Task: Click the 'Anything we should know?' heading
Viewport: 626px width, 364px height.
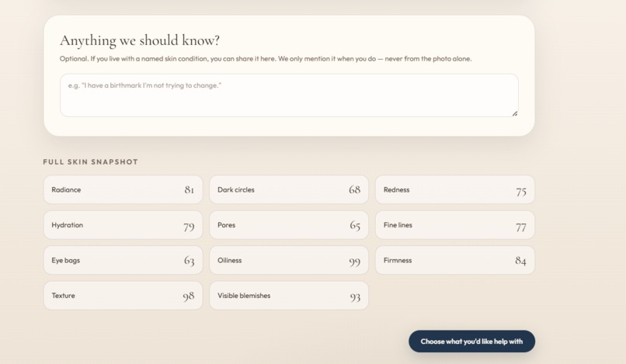Action: pyautogui.click(x=140, y=40)
